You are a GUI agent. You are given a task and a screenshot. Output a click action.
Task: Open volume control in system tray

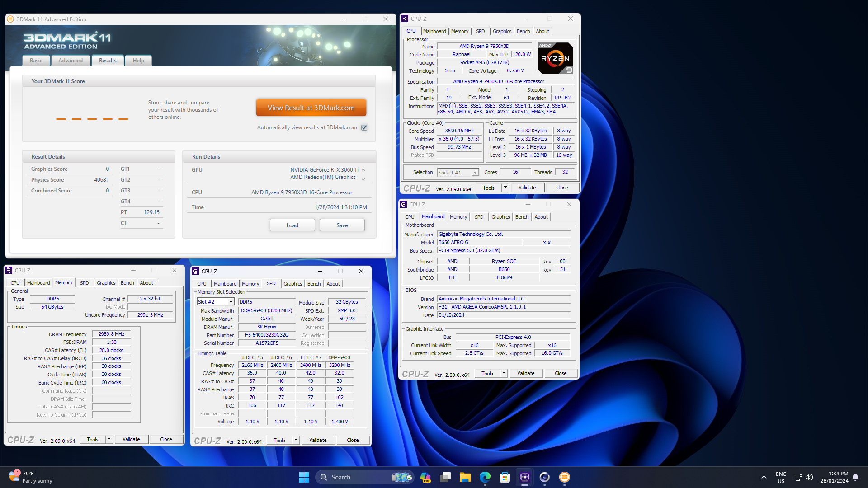click(809, 477)
